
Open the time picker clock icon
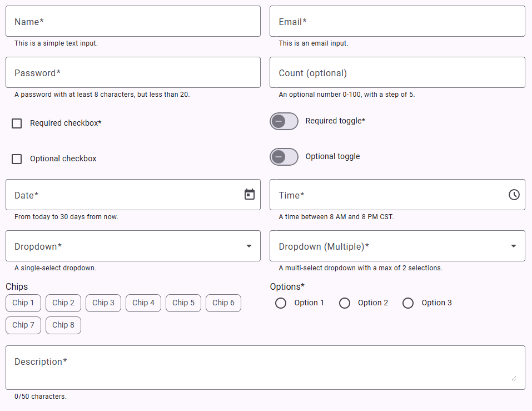(x=514, y=194)
